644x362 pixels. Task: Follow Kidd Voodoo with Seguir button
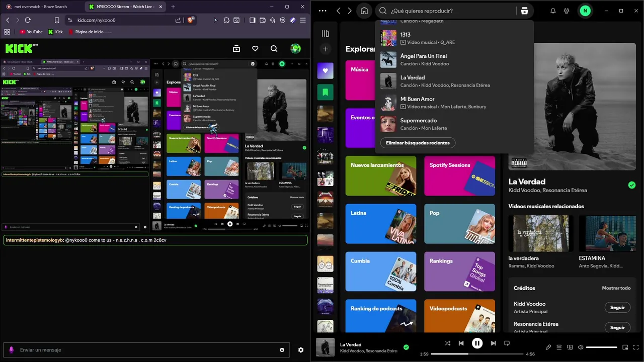[617, 307]
